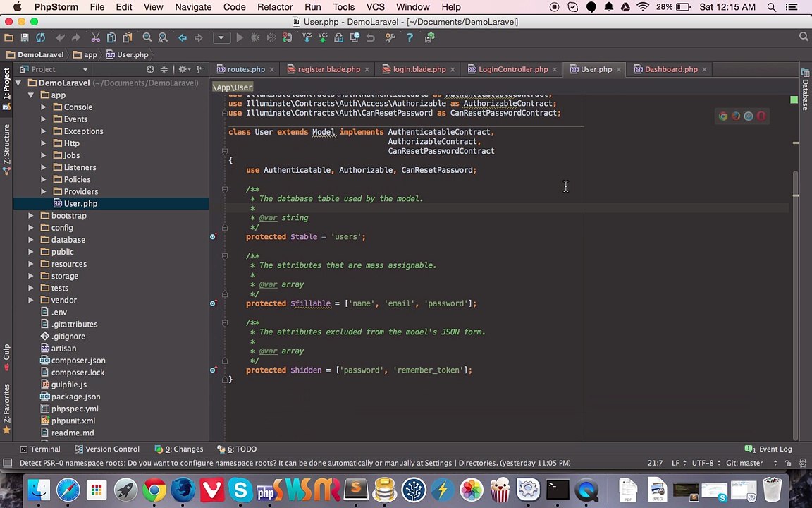Click the Cut scissors icon
The height and width of the screenshot is (508, 812).
[95, 37]
